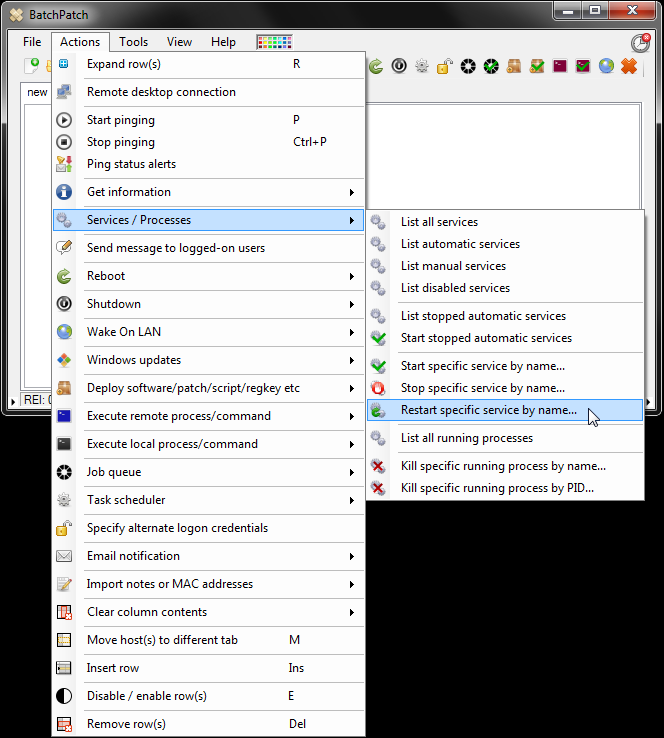This screenshot has width=664, height=738.
Task: Click the unlocked padlock toolbar icon
Action: (x=445, y=66)
